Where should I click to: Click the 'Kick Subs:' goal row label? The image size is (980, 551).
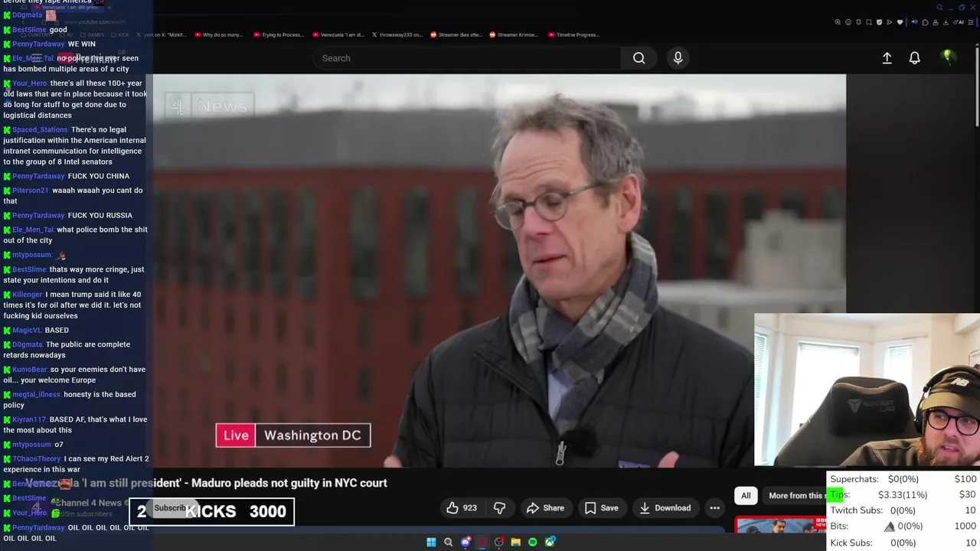(x=851, y=543)
